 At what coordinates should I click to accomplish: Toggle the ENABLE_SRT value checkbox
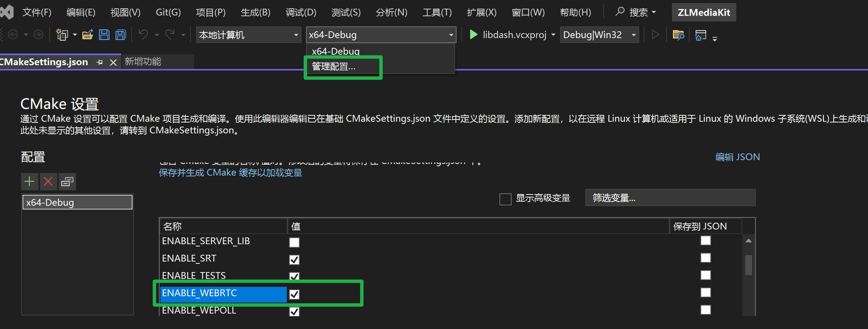294,260
